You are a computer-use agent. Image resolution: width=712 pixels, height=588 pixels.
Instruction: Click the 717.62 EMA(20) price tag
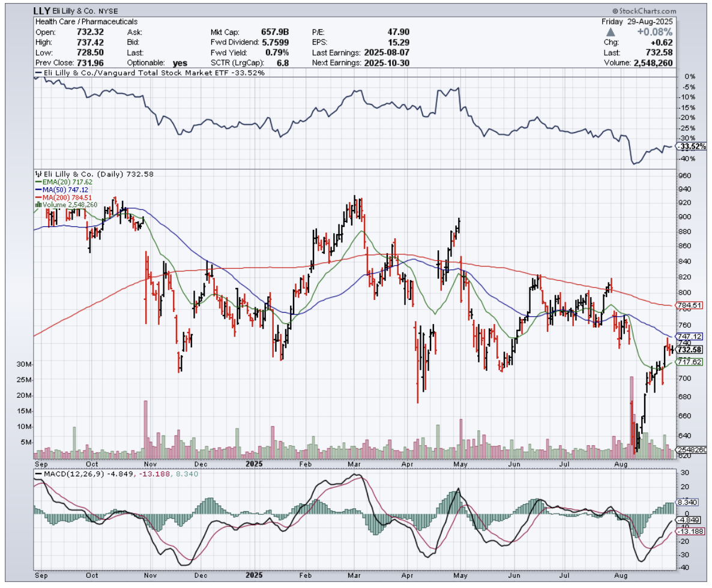689,362
